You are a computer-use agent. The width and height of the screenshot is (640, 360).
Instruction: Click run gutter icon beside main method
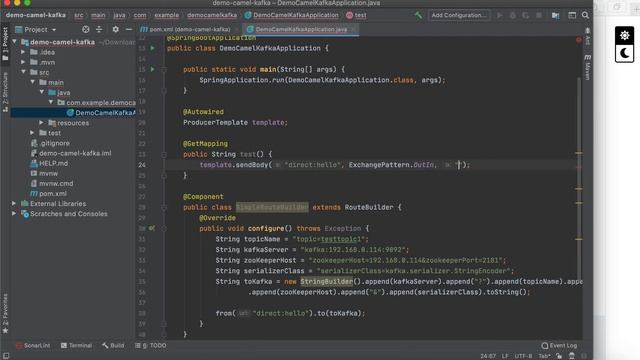(153, 69)
